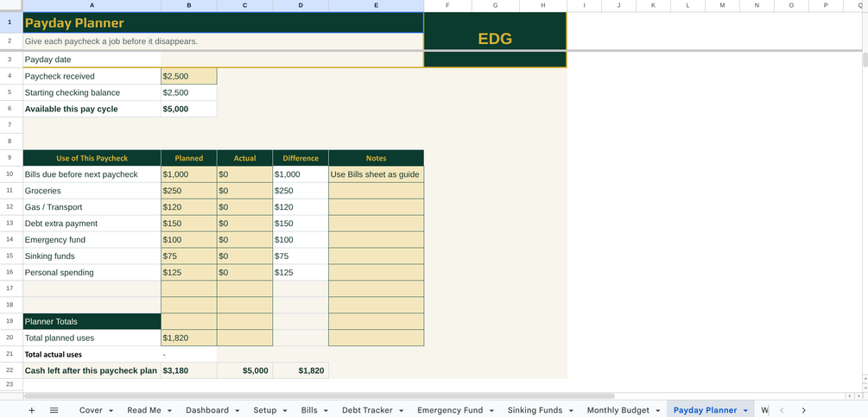Select 'Use Bills sheet as guide' note
This screenshot has width=868, height=417.
(377, 174)
